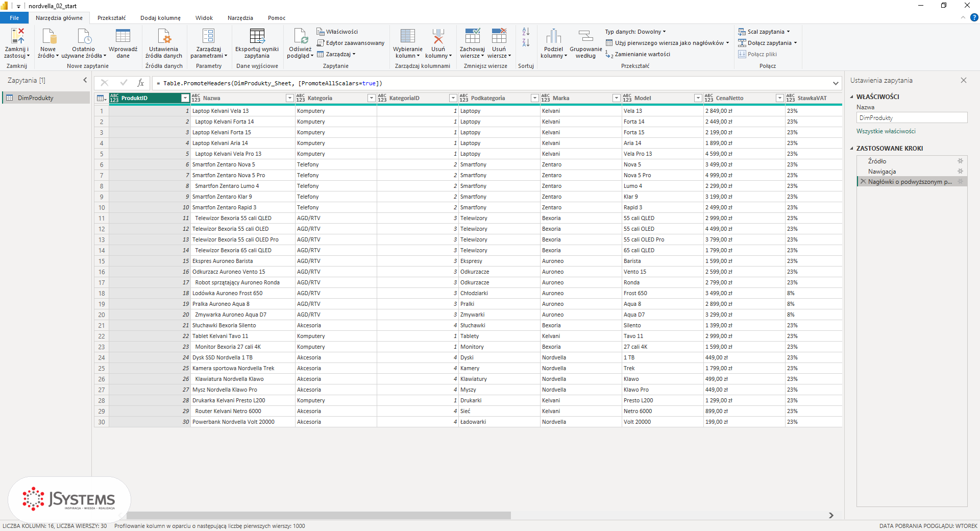Open ProduktID column filter dropdown
980x531 pixels.
click(185, 98)
